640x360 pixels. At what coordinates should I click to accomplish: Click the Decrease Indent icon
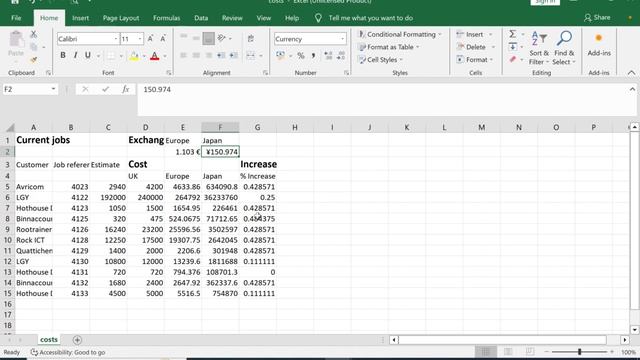tap(221, 55)
